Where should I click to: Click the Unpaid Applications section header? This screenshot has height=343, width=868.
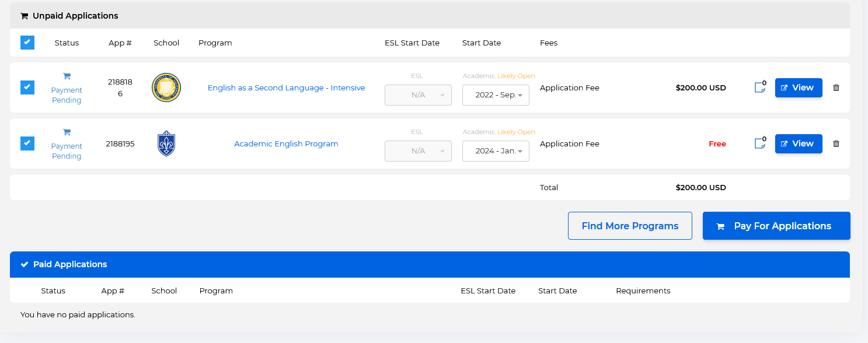75,16
